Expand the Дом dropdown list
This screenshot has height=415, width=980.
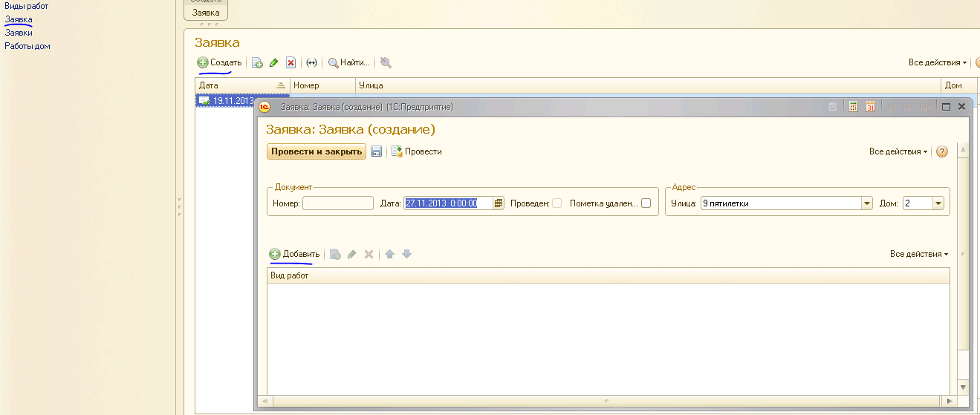(x=938, y=203)
